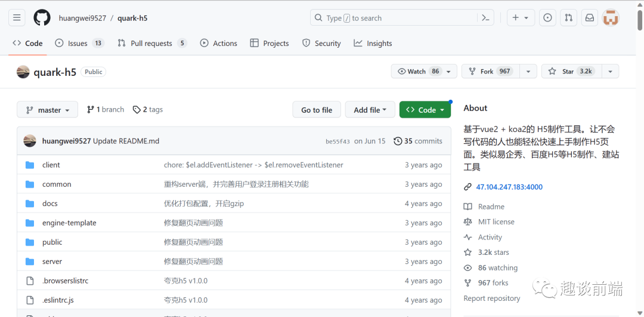Open the hamburger navigation menu
644x317 pixels.
[17, 18]
